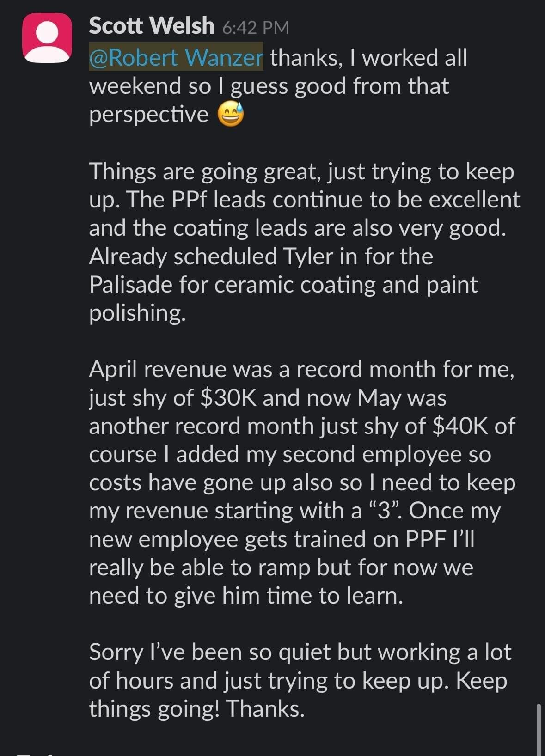The width and height of the screenshot is (545, 756).
Task: Click the message scrollbar handle
Action: (x=539, y=729)
